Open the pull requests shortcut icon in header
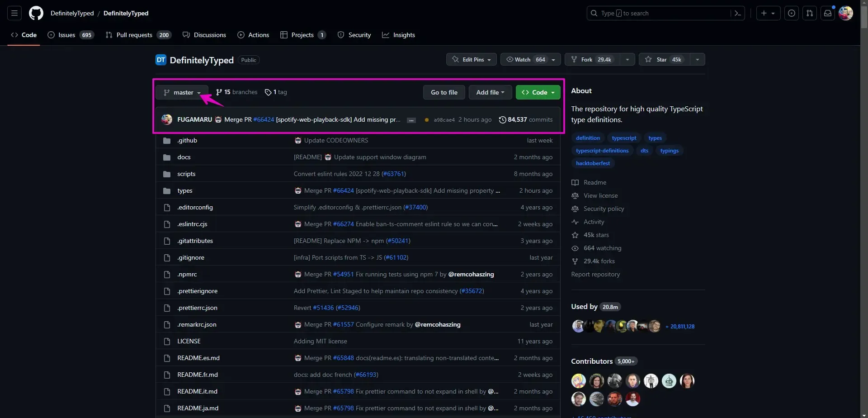Image resolution: width=868 pixels, height=418 pixels. coord(810,13)
